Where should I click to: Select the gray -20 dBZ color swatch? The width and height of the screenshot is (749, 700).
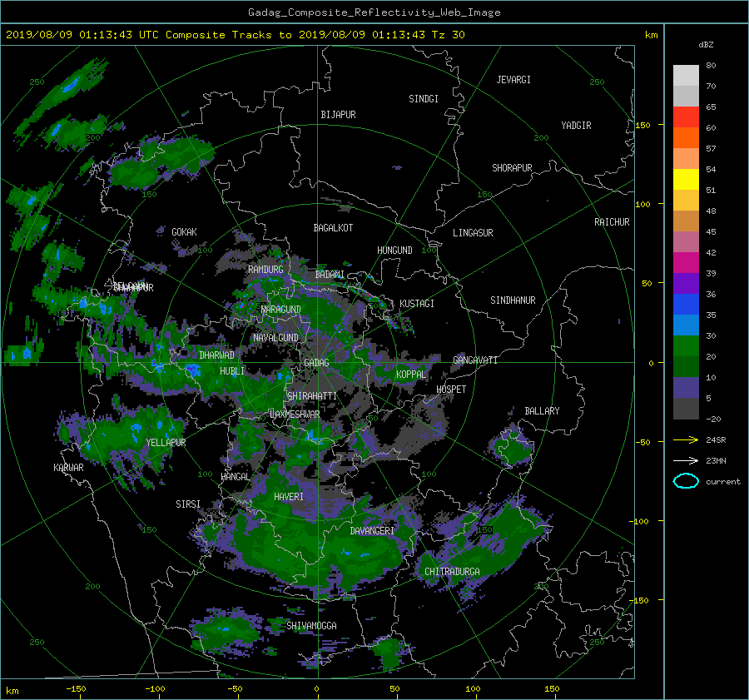[686, 409]
